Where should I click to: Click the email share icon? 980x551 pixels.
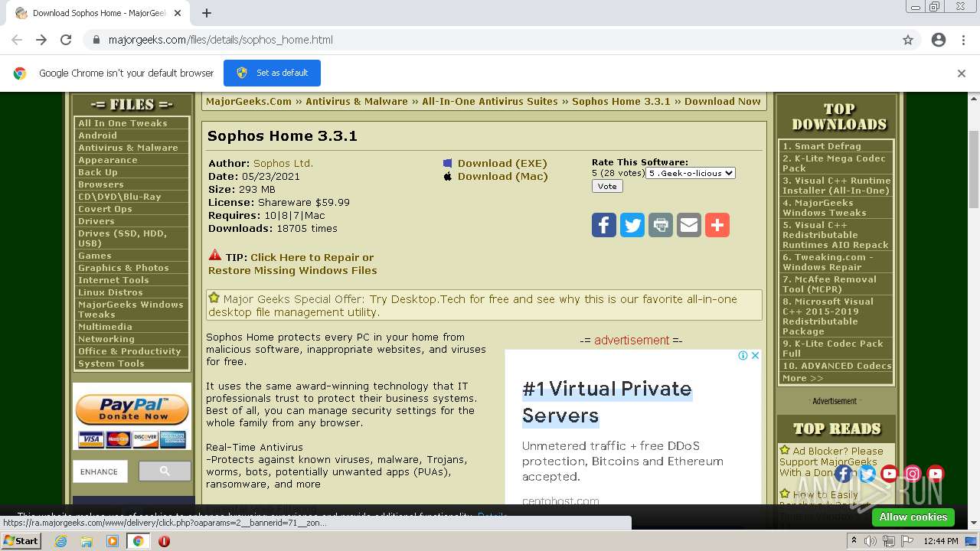click(x=689, y=225)
